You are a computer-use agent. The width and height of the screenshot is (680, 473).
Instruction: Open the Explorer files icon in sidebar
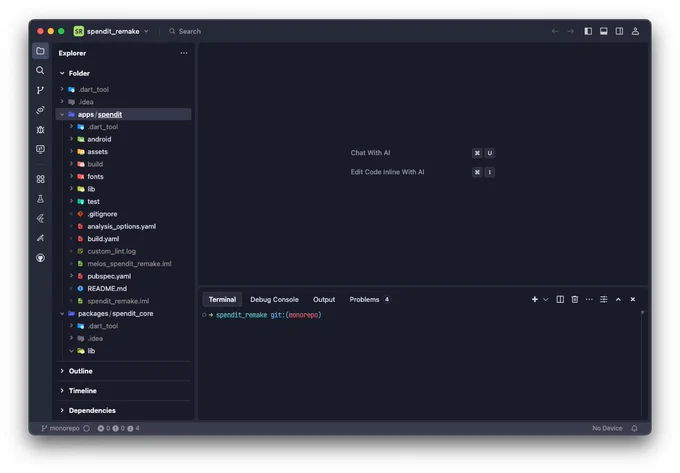pos(40,51)
